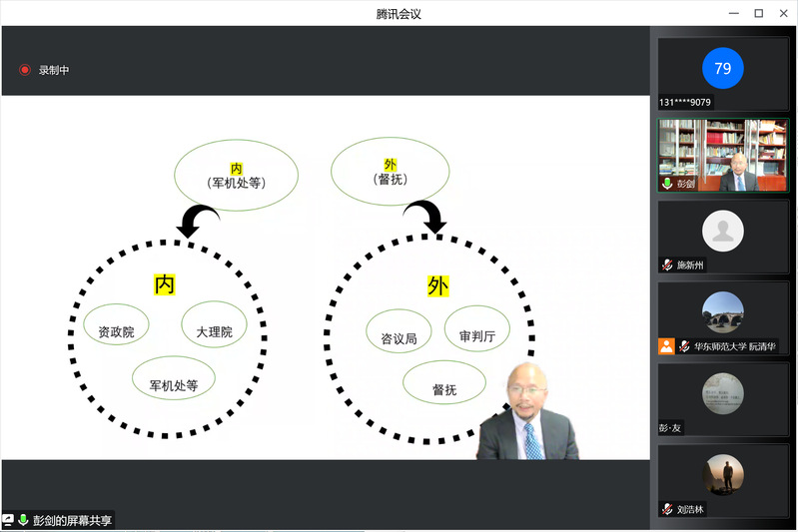Click the green microphone icon beside 彭剑的屏幕共享

click(22, 520)
